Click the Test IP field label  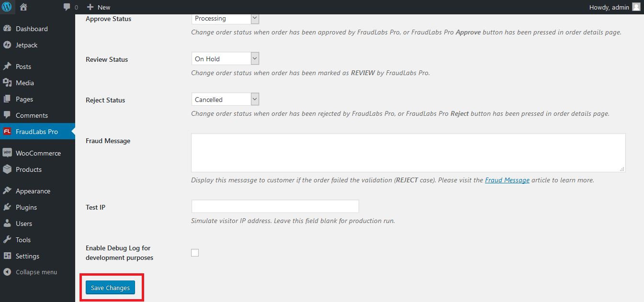pyautogui.click(x=95, y=207)
